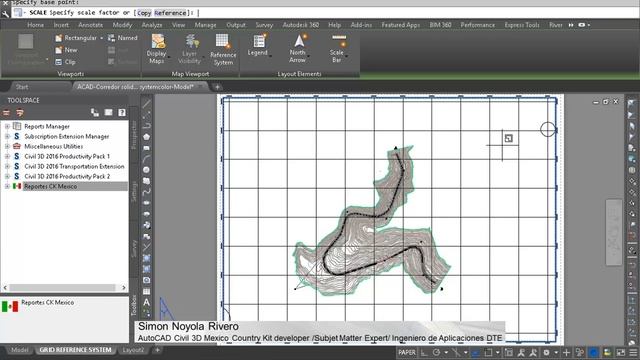Open the Start file tab

[x=22, y=87]
